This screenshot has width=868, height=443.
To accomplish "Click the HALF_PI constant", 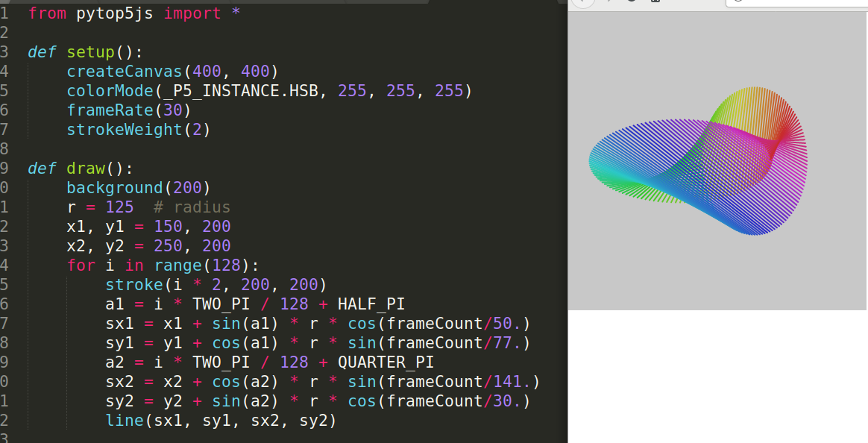I will (x=371, y=304).
